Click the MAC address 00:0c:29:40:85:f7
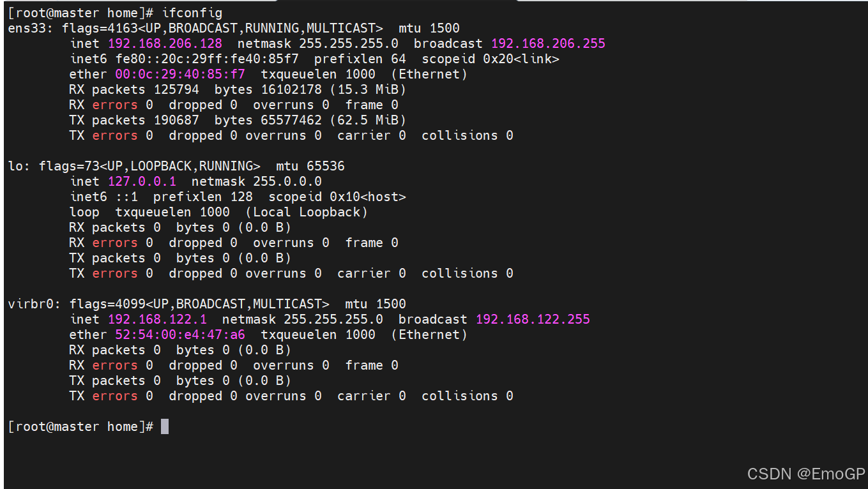 (180, 74)
